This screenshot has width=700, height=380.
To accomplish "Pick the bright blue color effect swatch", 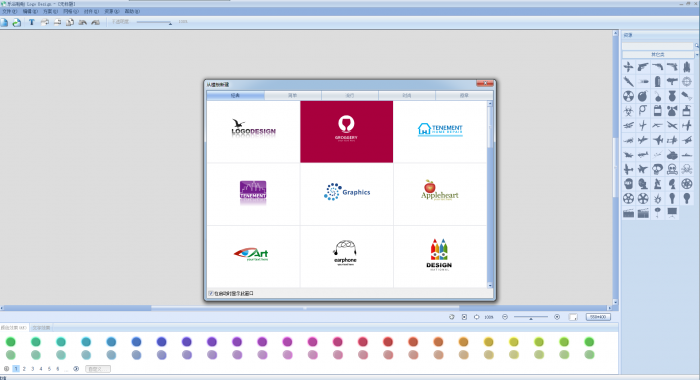I will coord(136,342).
